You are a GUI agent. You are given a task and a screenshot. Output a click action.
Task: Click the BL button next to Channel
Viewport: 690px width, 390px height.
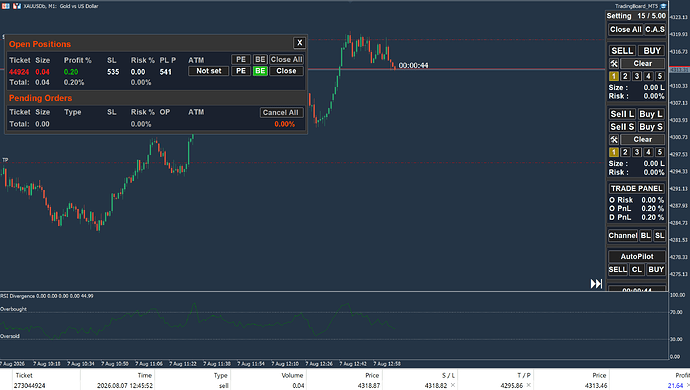[645, 235]
